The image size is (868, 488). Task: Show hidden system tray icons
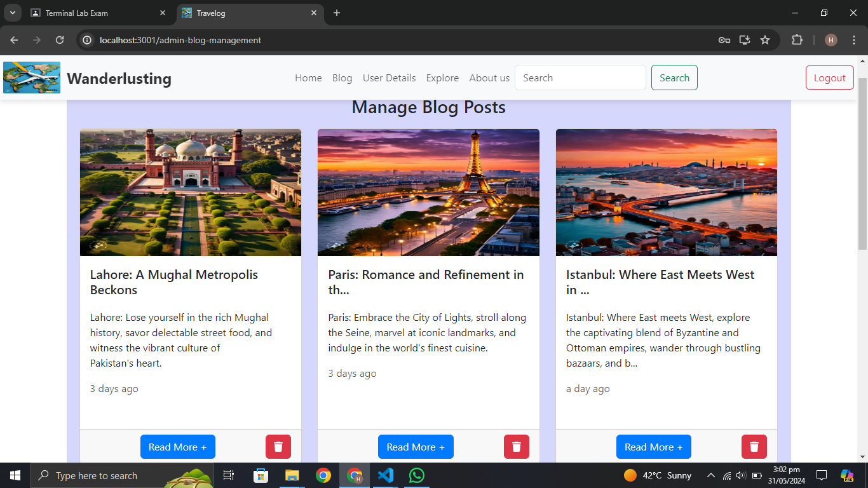click(x=711, y=475)
